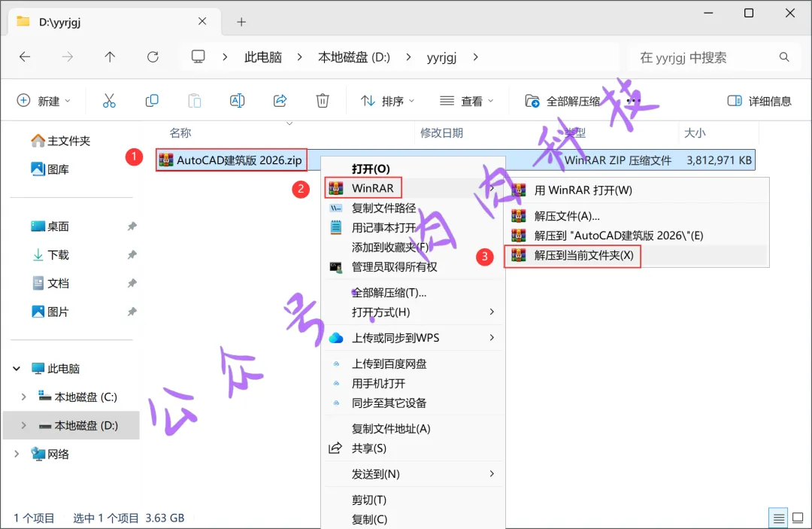Go back with the left arrow
This screenshot has height=529, width=812.
click(25, 57)
